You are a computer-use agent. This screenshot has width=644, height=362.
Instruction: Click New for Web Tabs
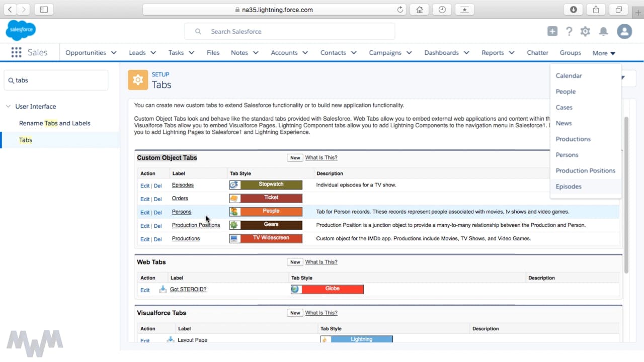[x=295, y=262]
